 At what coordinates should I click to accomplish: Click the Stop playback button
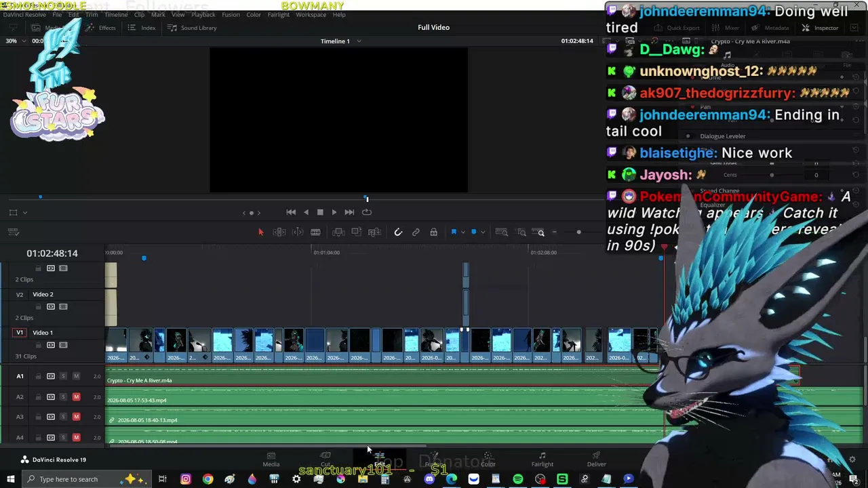pos(320,212)
